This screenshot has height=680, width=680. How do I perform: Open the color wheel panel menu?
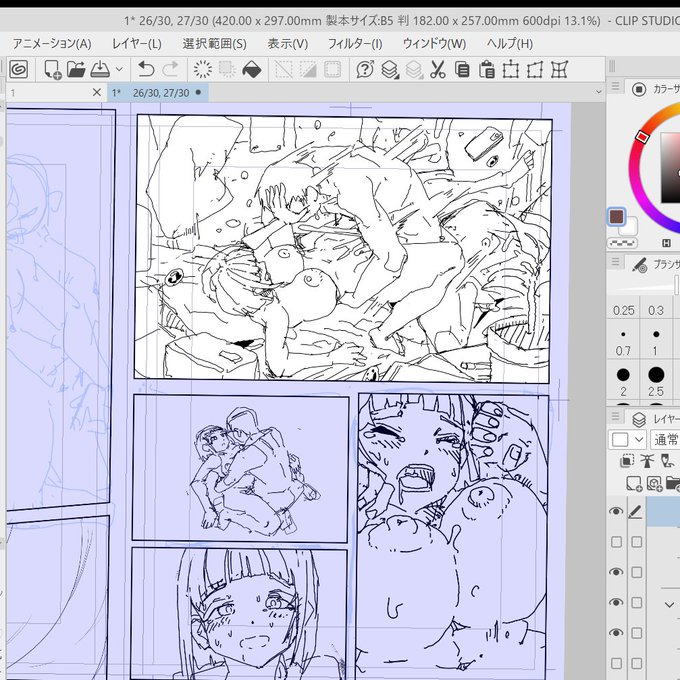(x=615, y=87)
